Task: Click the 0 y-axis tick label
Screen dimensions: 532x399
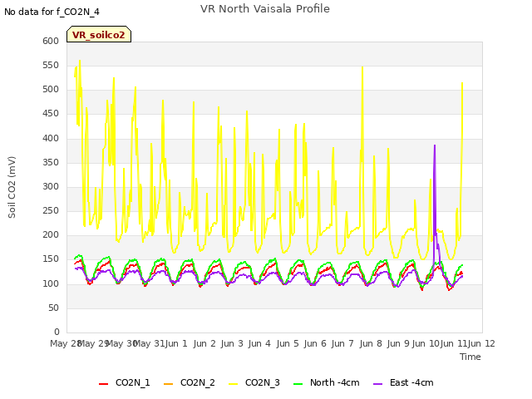Action: point(57,332)
